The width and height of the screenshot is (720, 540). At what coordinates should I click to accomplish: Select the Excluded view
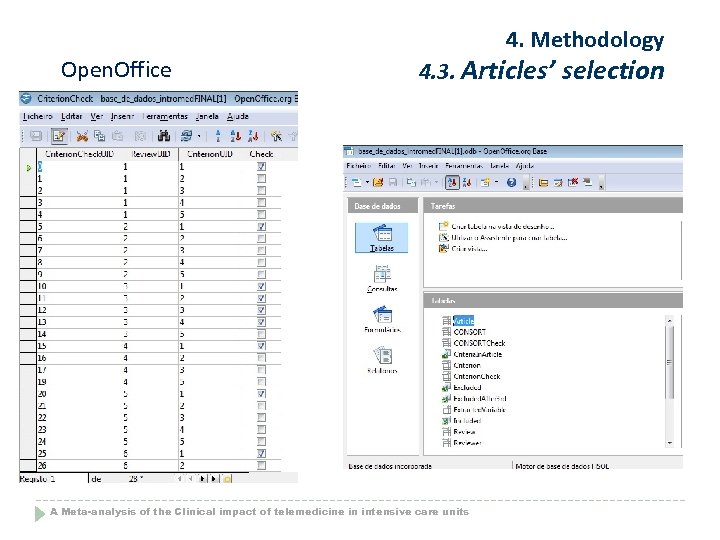pos(461,387)
